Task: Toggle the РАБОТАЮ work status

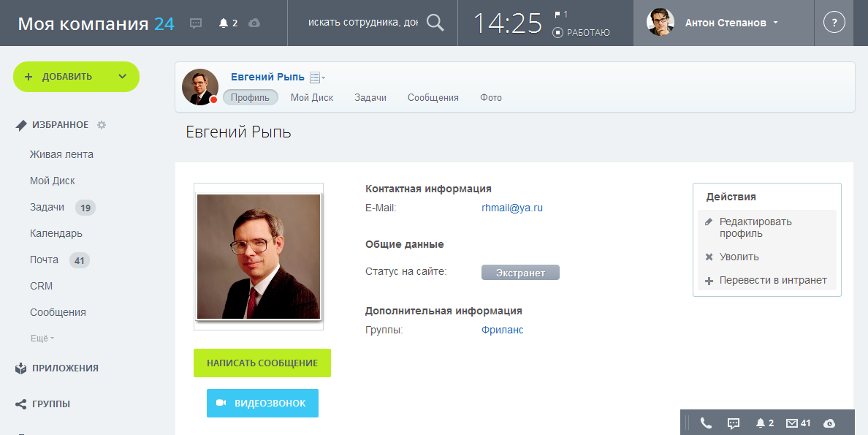Action: click(582, 33)
